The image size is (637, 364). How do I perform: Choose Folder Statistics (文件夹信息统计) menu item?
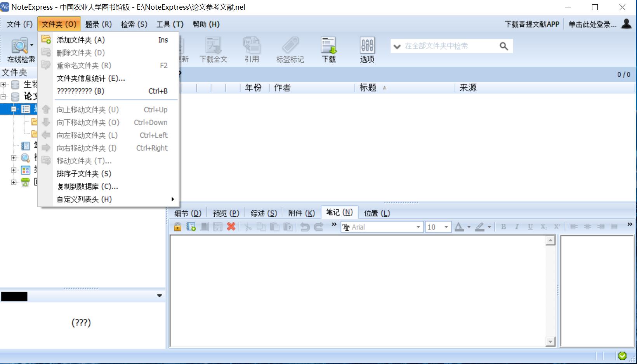click(x=108, y=78)
